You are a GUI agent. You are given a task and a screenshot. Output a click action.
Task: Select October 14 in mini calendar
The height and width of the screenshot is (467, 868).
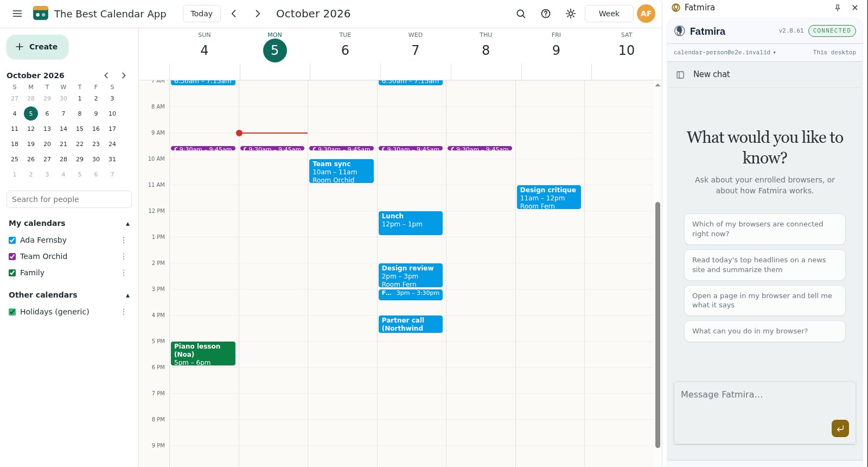63,129
